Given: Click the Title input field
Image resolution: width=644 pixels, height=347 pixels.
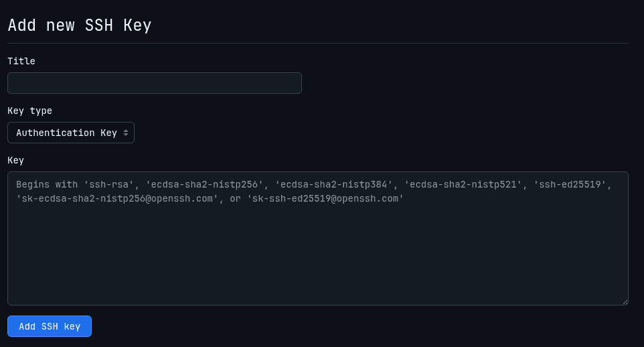Looking at the screenshot, I should (154, 83).
